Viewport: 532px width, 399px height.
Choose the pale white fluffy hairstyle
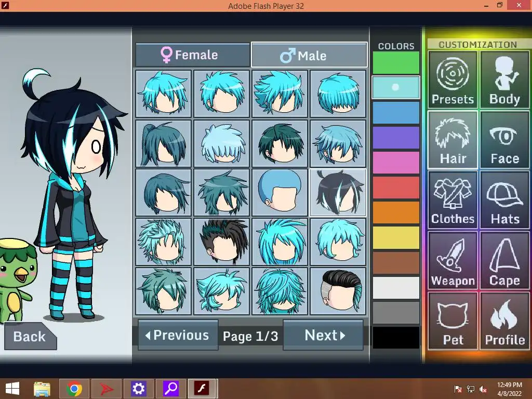coord(221,143)
